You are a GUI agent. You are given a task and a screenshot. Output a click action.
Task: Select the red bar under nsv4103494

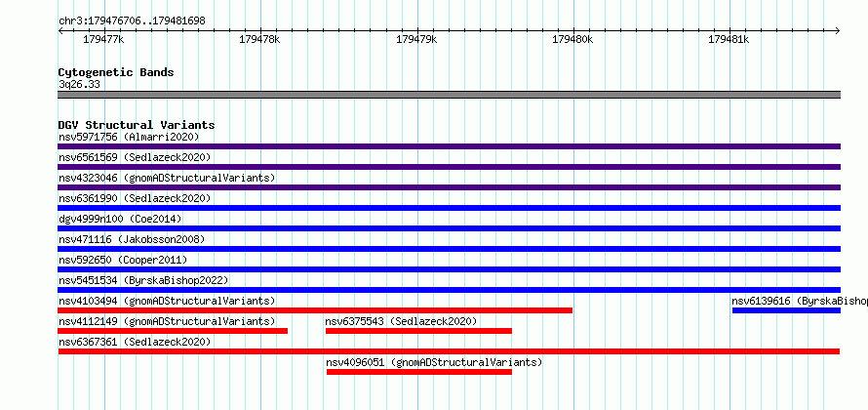pos(315,310)
